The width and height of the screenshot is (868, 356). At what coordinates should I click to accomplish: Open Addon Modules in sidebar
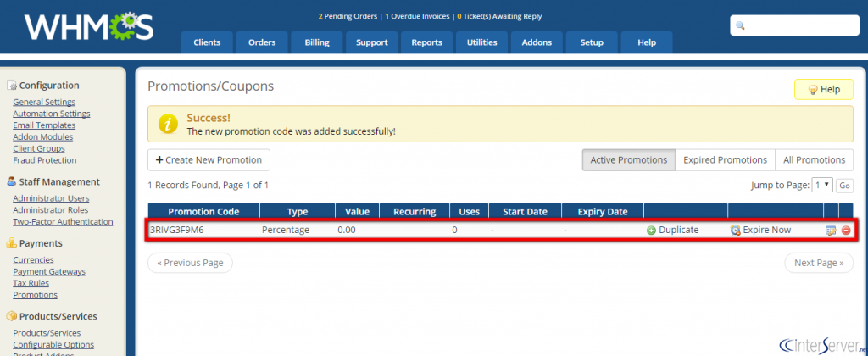42,136
